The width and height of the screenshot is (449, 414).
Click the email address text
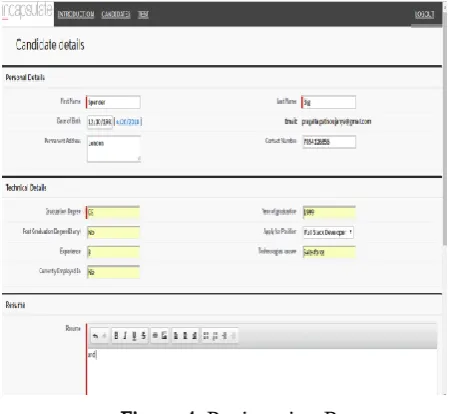click(336, 121)
